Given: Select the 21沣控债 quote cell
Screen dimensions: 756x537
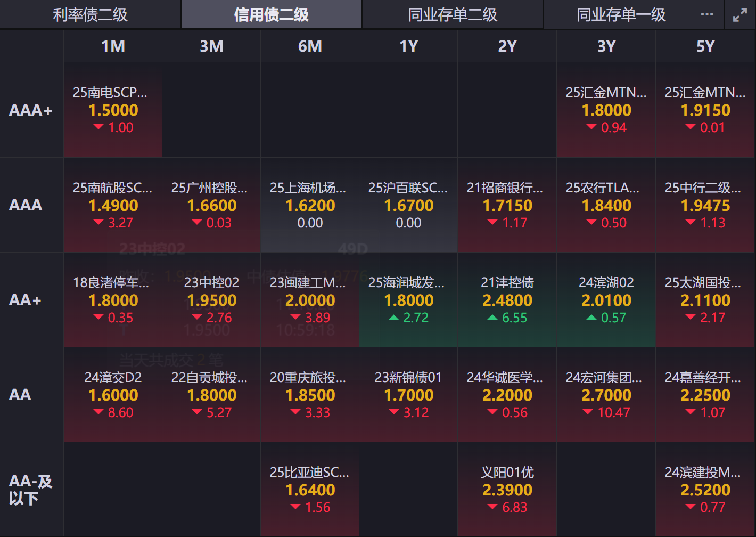Looking at the screenshot, I should [506, 300].
